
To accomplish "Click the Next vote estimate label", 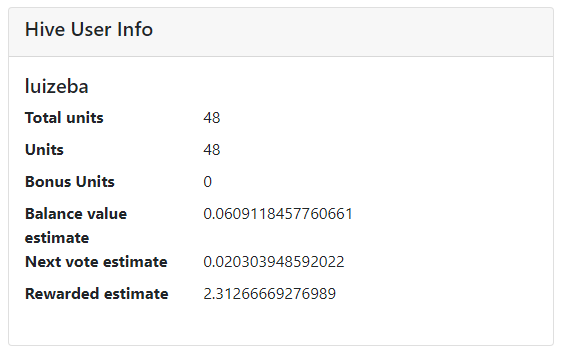I will pos(96,262).
